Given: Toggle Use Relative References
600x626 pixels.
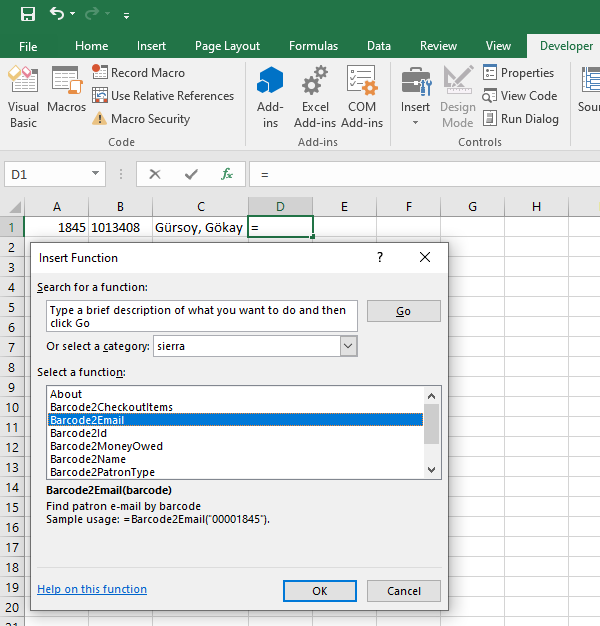Looking at the screenshot, I should tap(163, 96).
